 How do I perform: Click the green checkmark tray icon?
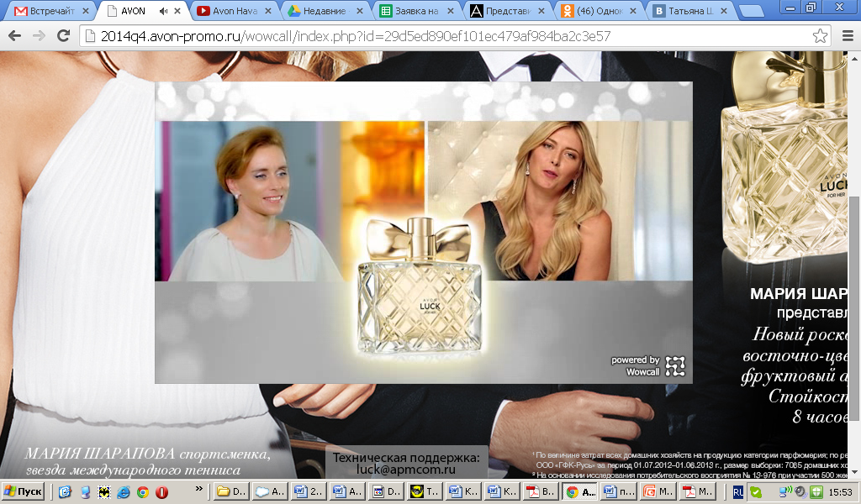point(756,492)
